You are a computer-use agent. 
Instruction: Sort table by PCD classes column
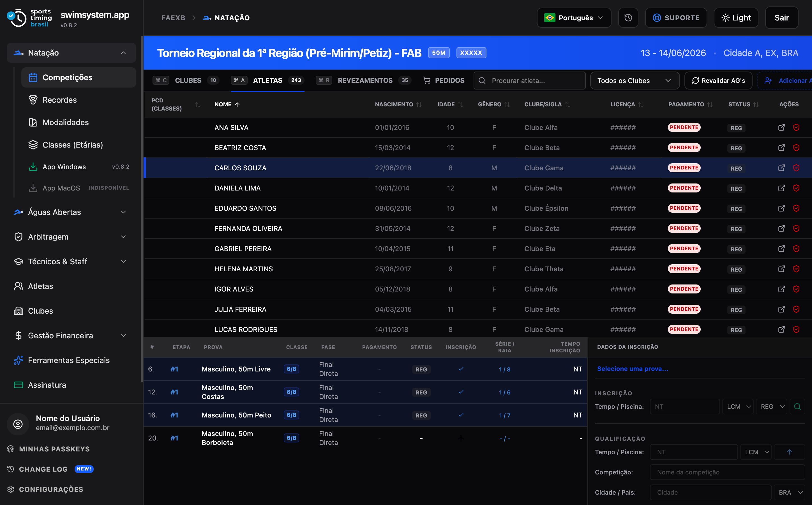click(198, 105)
